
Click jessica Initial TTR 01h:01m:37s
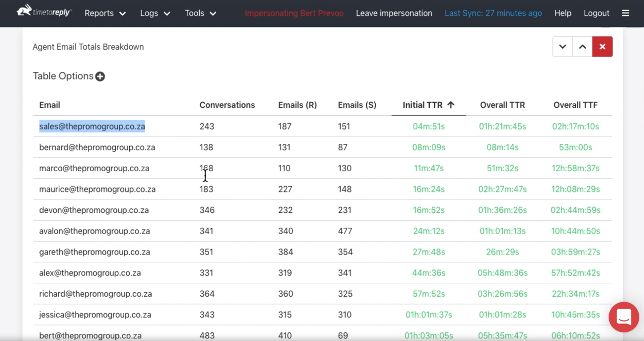(429, 315)
